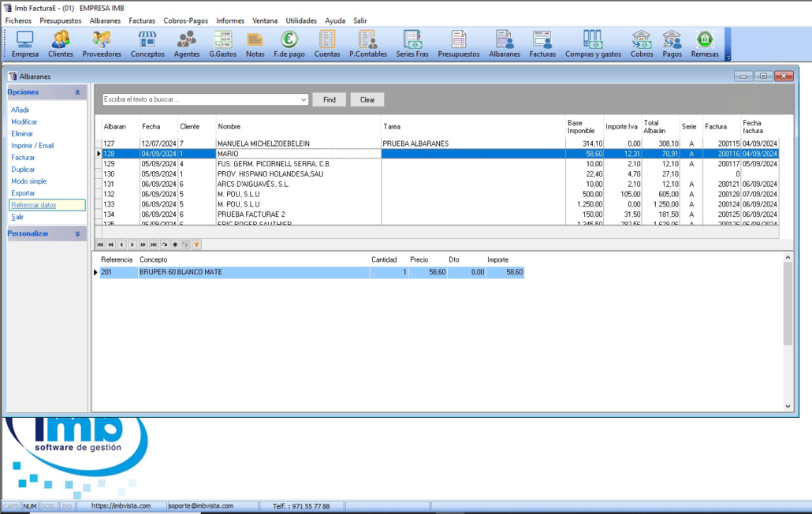
Task: Go to previous record in navigator
Action: pos(121,244)
